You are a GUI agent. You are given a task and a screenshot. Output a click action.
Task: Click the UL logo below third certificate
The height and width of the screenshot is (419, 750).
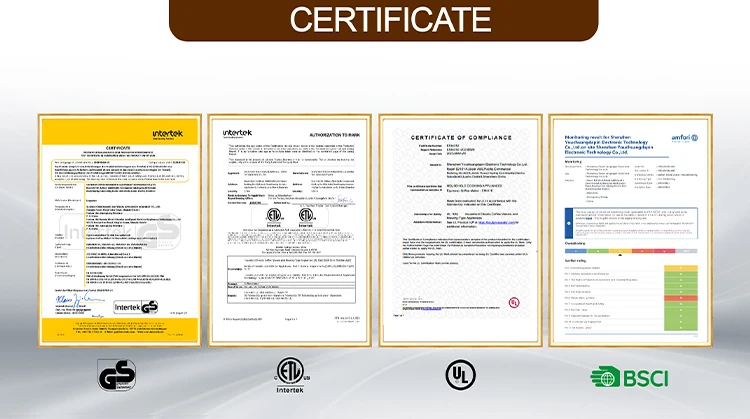click(461, 375)
